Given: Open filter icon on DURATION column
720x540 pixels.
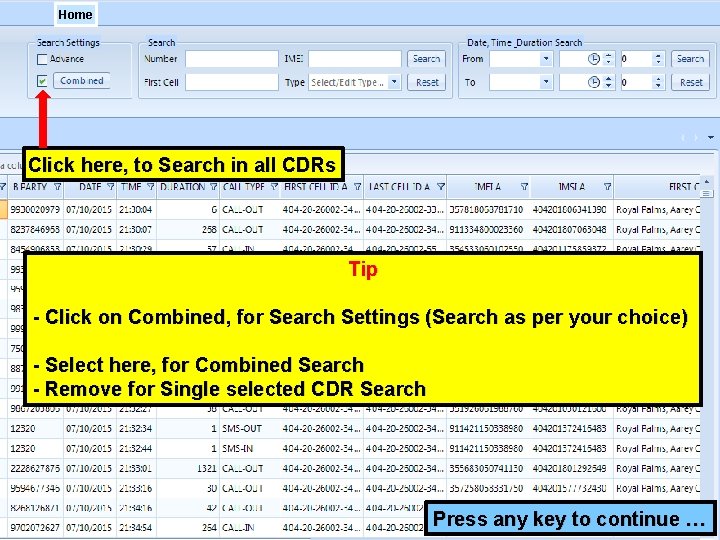Looking at the screenshot, I should click(x=213, y=187).
